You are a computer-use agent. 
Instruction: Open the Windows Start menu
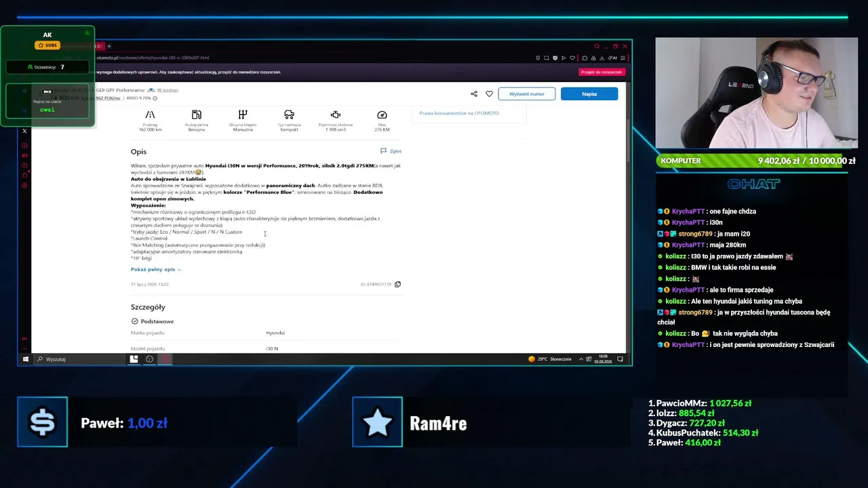pyautogui.click(x=26, y=359)
